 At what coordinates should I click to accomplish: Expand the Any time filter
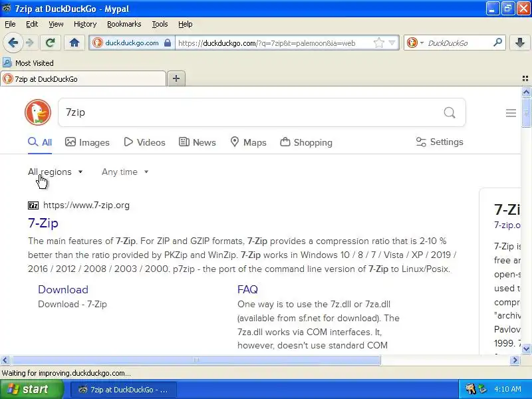125,172
